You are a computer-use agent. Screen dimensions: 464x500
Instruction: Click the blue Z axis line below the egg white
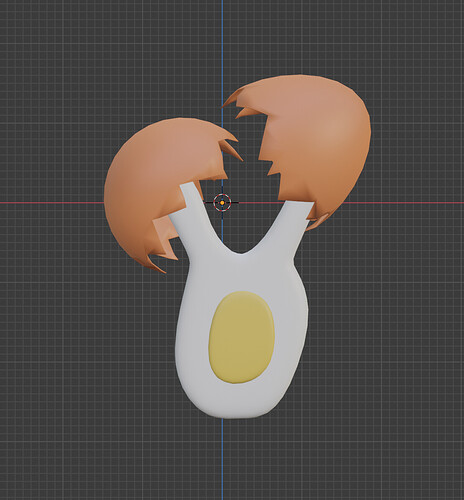click(x=222, y=460)
